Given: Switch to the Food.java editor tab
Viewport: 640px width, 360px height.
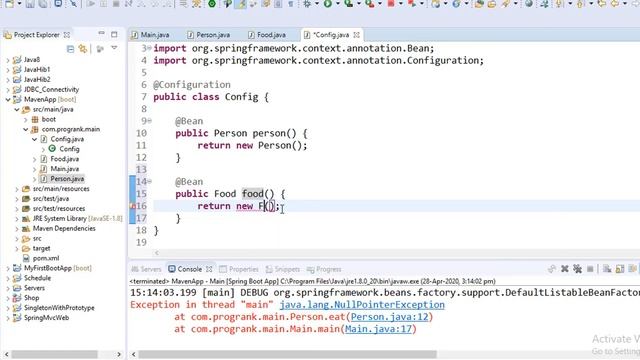Looking at the screenshot, I should tap(267, 35).
